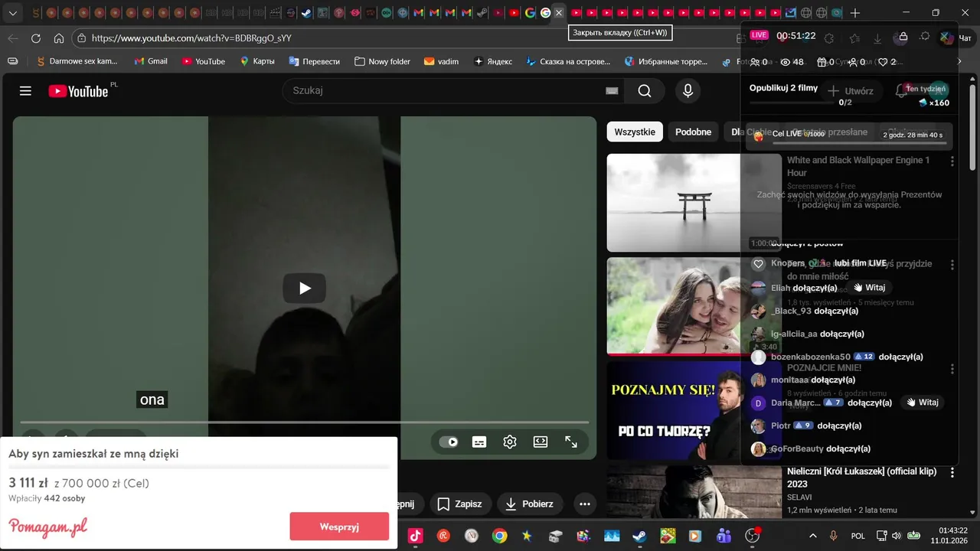
Task: Open the Яндекс bookmark
Action: click(x=492, y=61)
